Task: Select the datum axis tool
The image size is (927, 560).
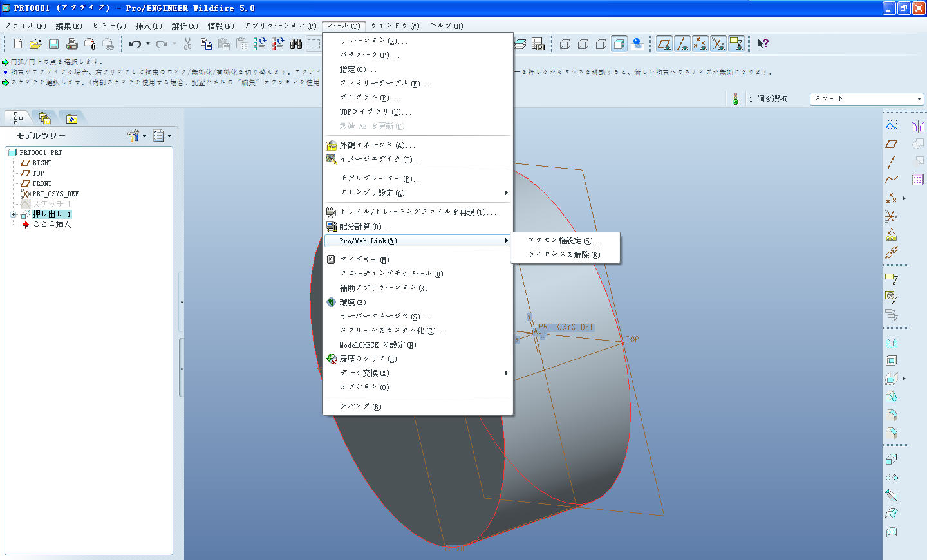Action: [x=892, y=162]
